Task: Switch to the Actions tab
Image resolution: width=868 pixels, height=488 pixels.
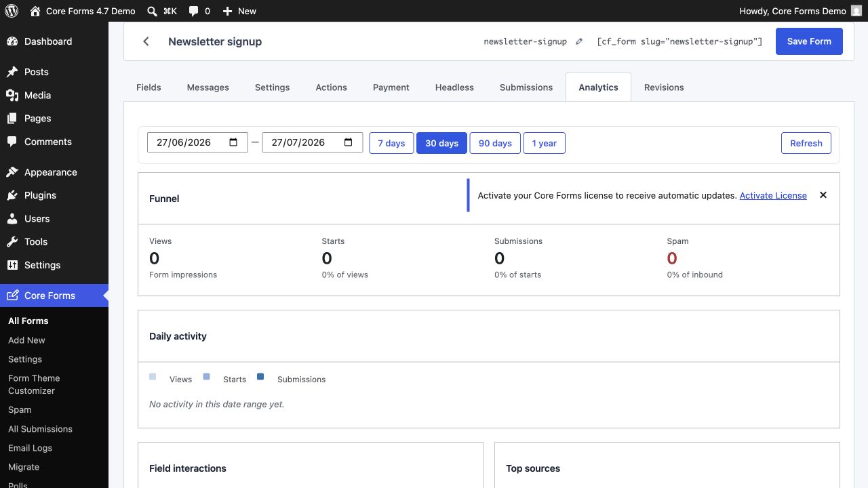Action: (332, 87)
